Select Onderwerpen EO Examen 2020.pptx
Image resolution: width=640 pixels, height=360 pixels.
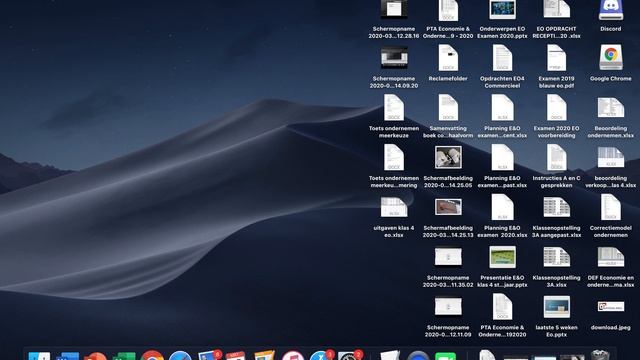[502, 10]
